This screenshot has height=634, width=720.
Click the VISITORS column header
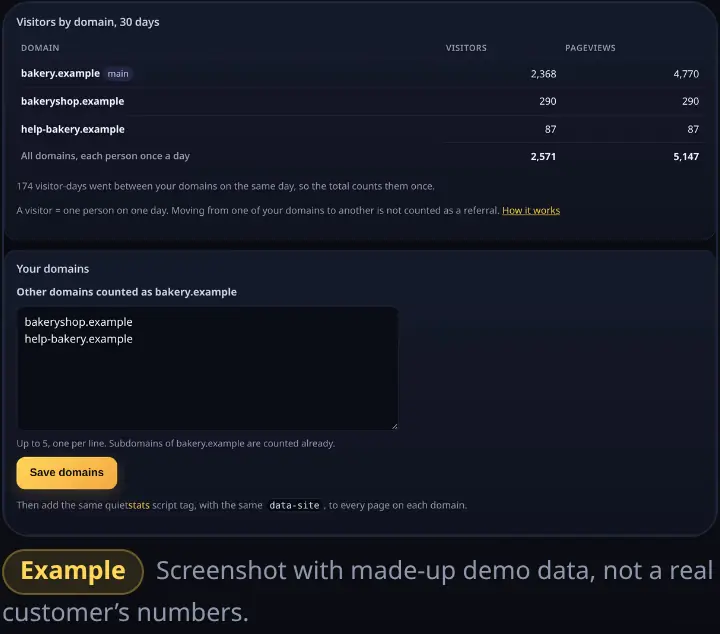click(466, 48)
